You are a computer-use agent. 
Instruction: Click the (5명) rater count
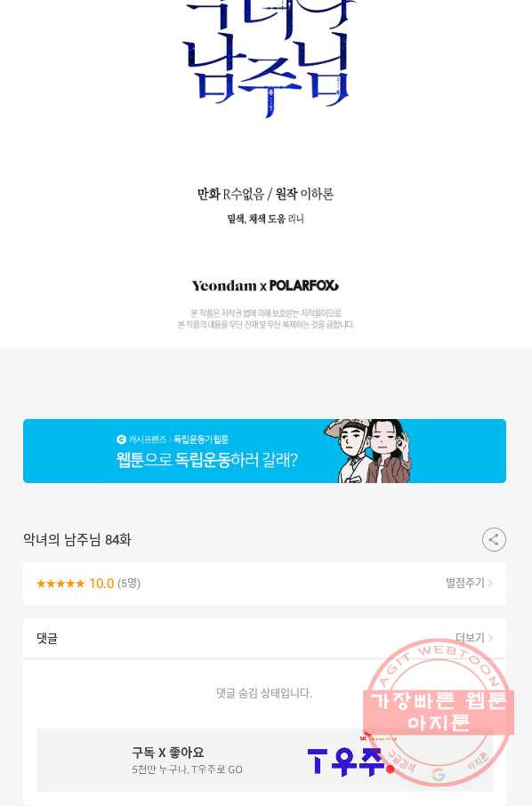pyautogui.click(x=129, y=584)
